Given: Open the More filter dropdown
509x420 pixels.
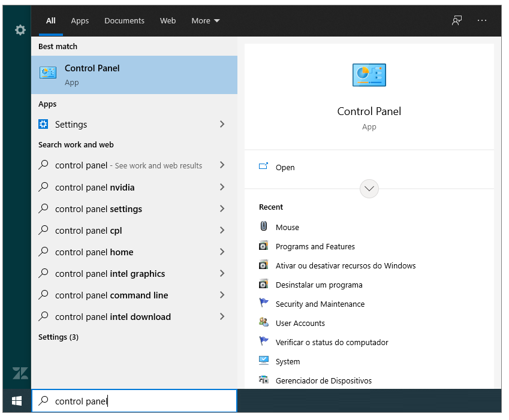Looking at the screenshot, I should tap(206, 21).
